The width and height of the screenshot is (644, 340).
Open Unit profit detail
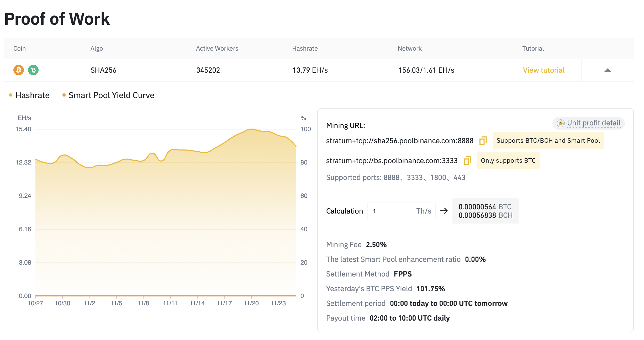(594, 123)
